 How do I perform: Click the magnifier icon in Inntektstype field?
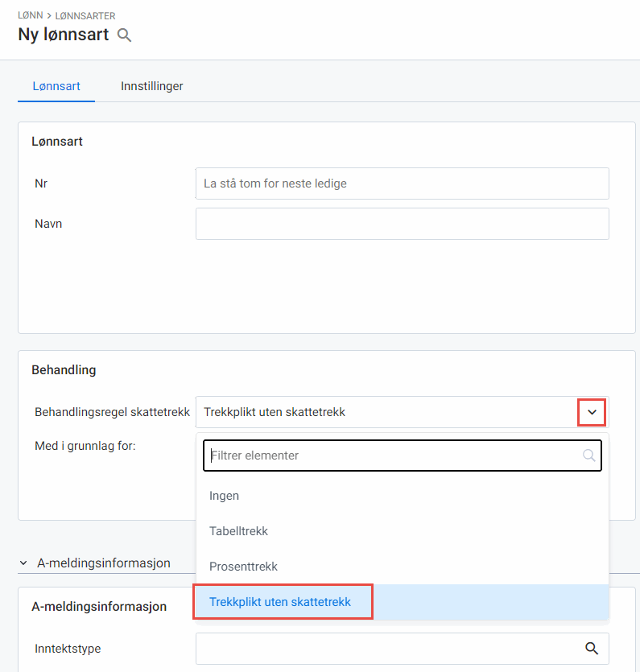coord(592,648)
